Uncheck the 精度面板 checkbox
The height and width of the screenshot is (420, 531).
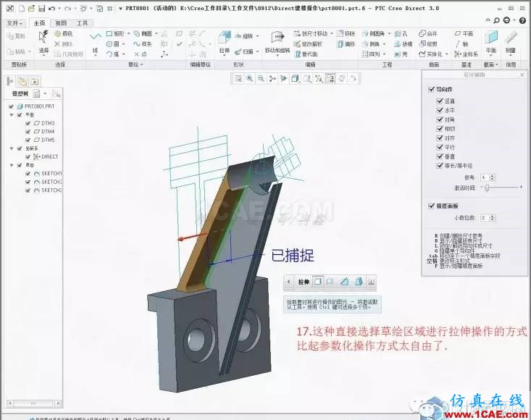[431, 206]
